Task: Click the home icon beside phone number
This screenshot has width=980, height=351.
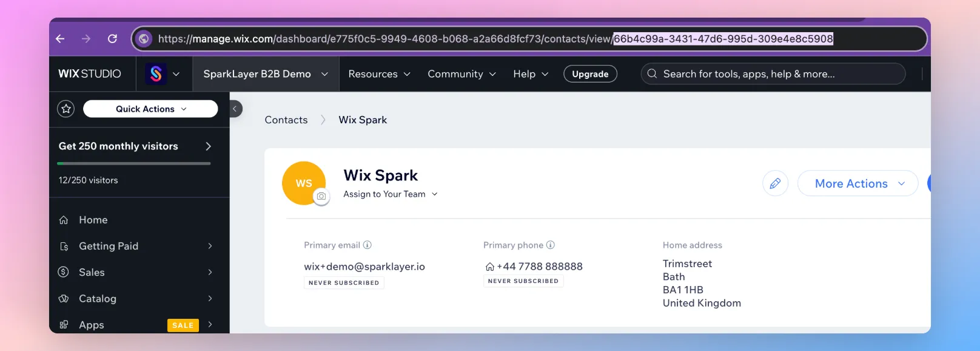Action: (x=490, y=267)
